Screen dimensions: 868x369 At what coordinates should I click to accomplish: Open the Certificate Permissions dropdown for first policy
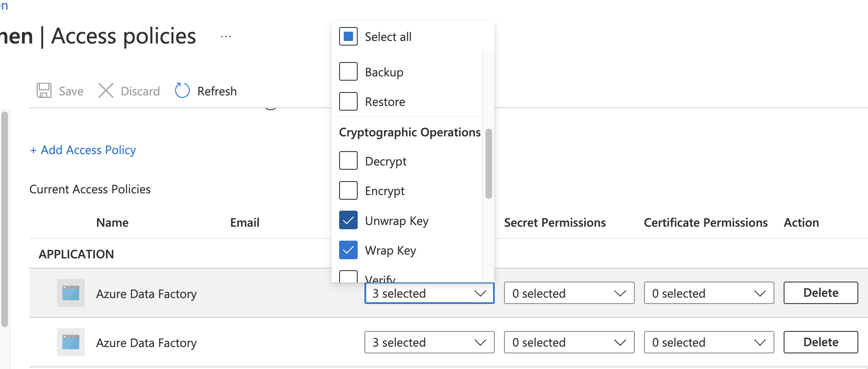pos(709,293)
